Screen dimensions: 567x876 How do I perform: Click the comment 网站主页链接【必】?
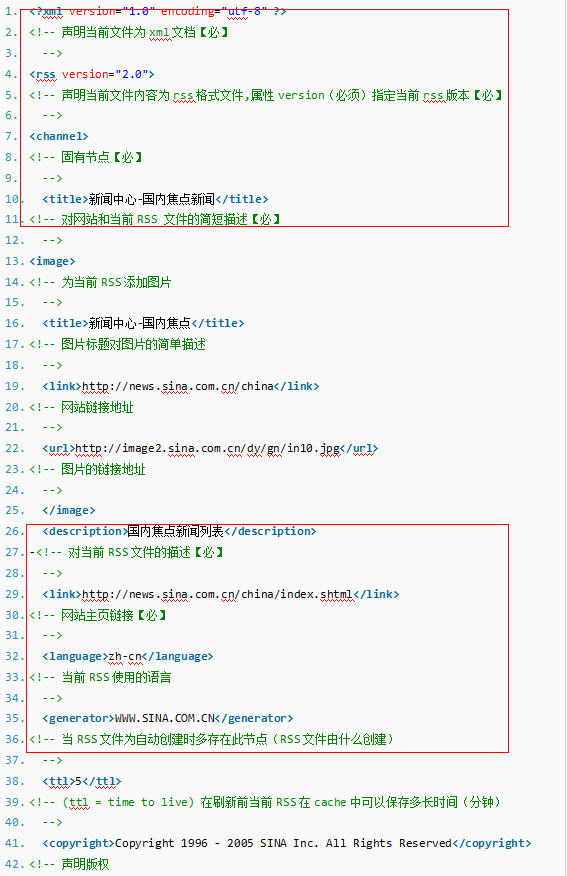[98, 615]
